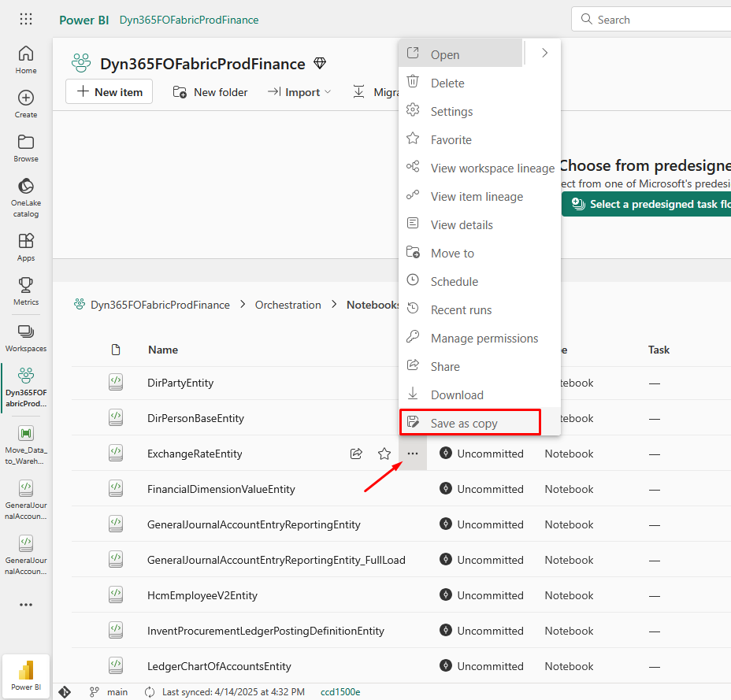Viewport: 731px width, 700px height.
Task: Open the Dyn365FOFabricProdFinance header link
Action: pos(189,20)
